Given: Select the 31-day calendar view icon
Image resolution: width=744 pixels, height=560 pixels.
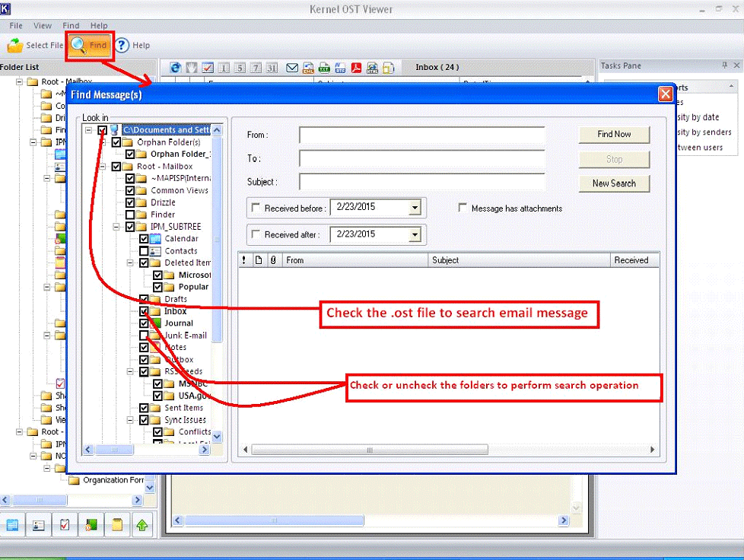Looking at the screenshot, I should 272,68.
